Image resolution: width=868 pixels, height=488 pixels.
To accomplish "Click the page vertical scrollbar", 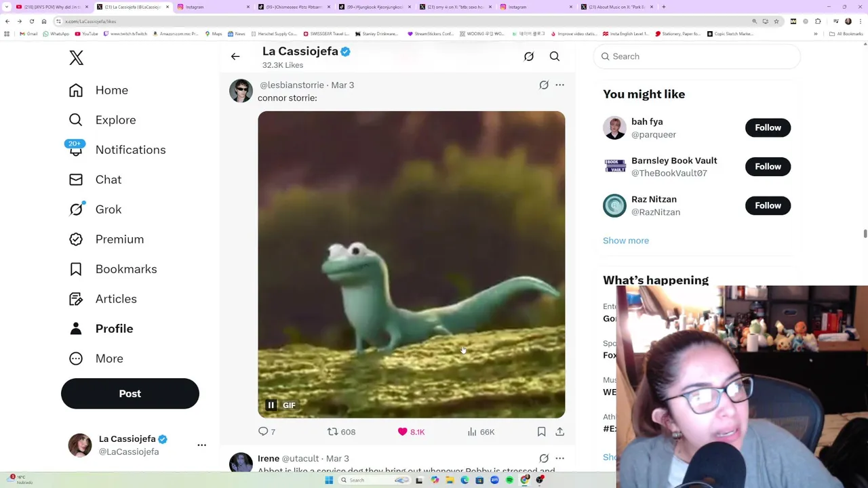I will (x=865, y=234).
